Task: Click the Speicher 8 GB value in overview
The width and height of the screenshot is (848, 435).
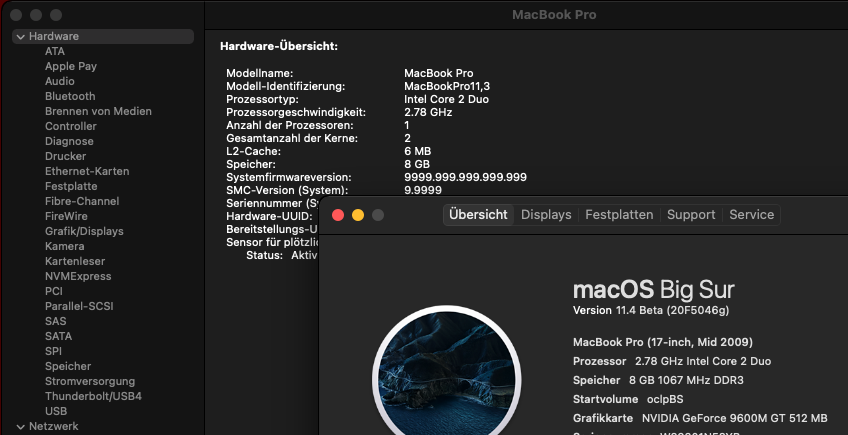Action: point(417,164)
